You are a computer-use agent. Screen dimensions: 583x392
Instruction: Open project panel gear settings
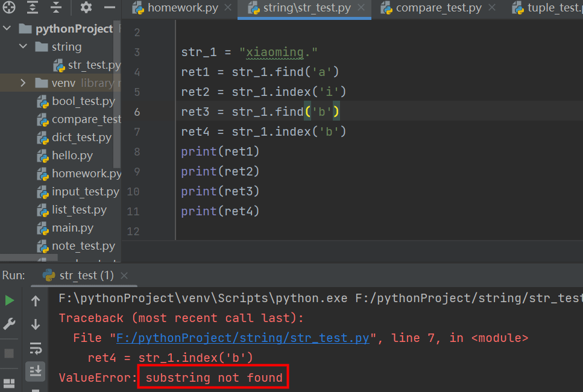click(86, 8)
